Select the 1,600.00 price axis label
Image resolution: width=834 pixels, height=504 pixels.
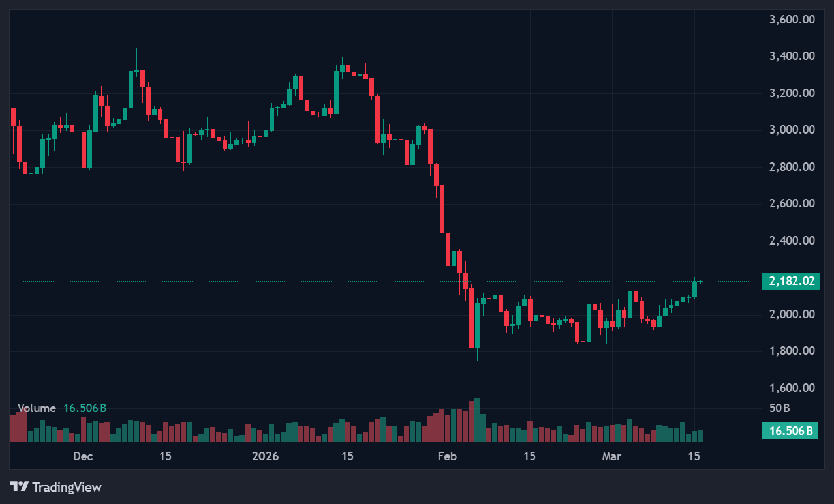pos(792,388)
